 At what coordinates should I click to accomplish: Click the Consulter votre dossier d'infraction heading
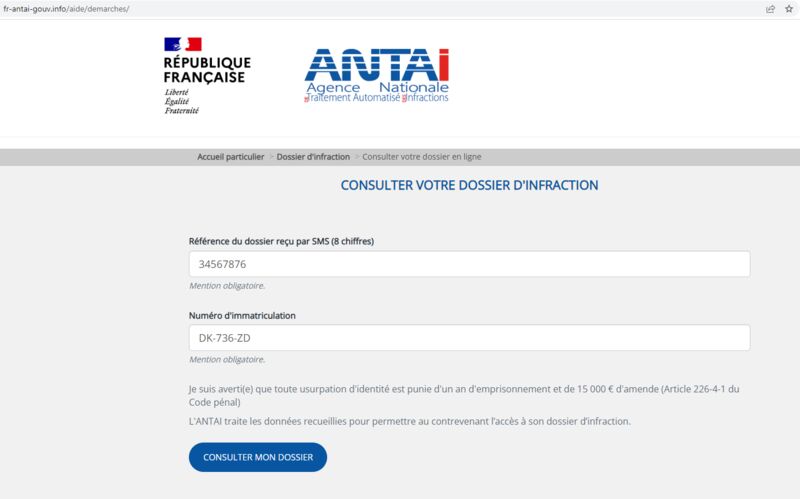tap(469, 185)
